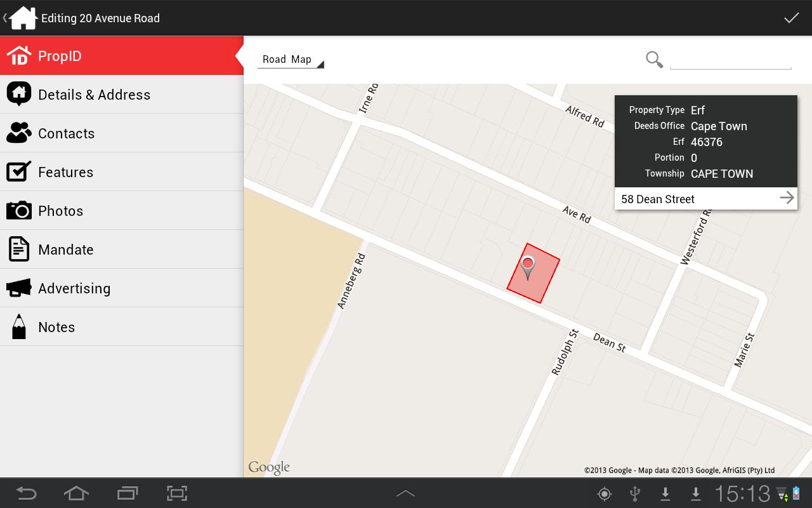
Task: Tap the GPS location status icon
Action: point(605,493)
